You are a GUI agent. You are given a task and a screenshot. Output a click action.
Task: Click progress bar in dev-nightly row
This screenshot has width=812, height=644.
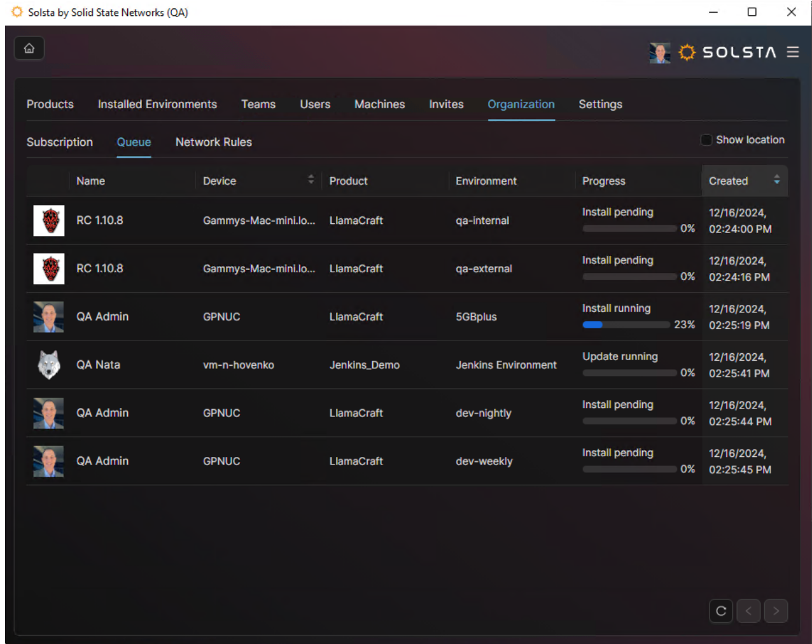(x=629, y=421)
